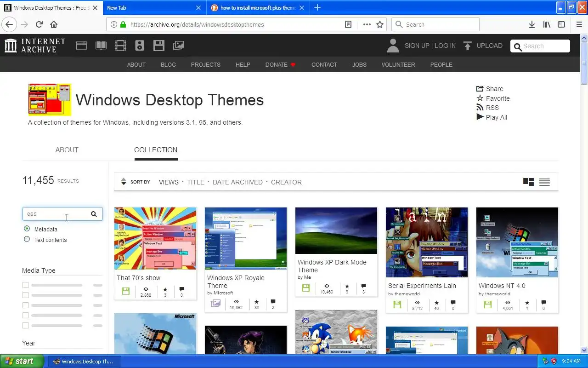The width and height of the screenshot is (588, 368).
Task: Check the first Media Type checkbox
Action: click(25, 285)
